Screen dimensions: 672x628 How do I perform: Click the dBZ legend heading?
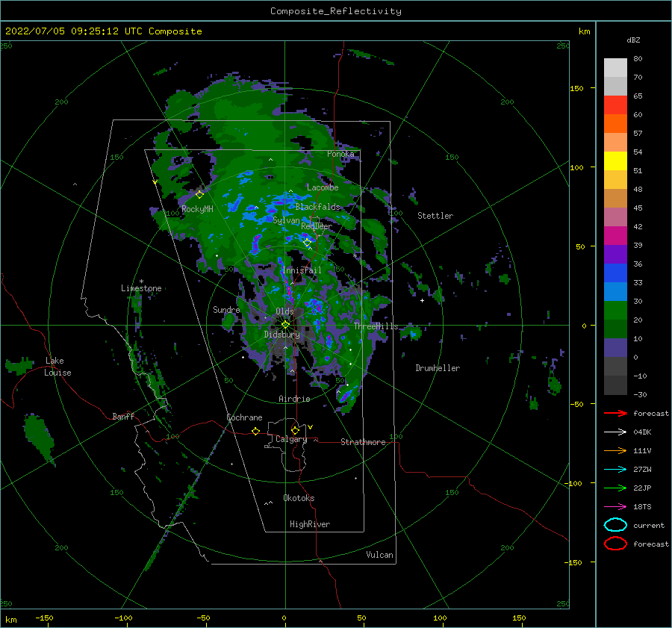click(633, 40)
